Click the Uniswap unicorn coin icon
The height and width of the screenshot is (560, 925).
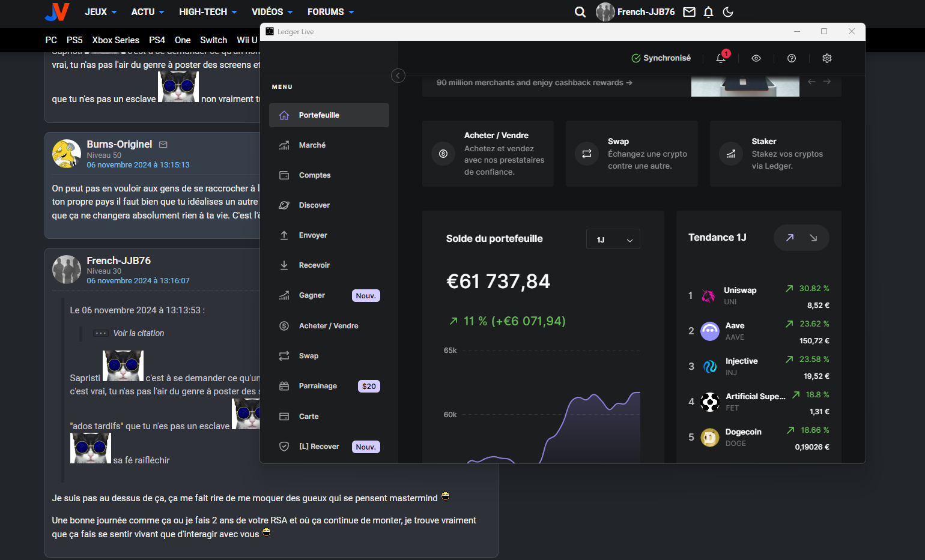tap(709, 295)
